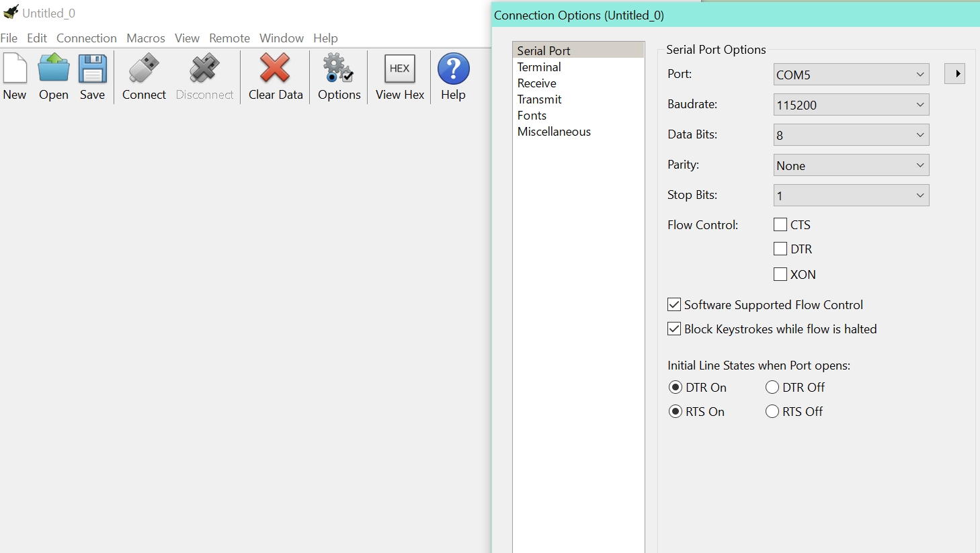Screen dimensions: 980x553
Task: Click the arrow button beside Port
Action: click(955, 74)
